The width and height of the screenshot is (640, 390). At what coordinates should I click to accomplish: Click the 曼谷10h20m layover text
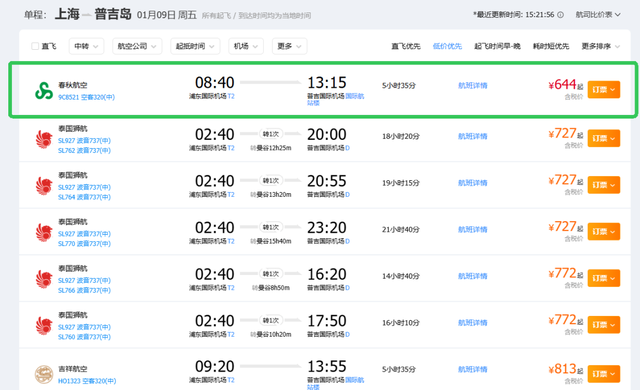271,335
